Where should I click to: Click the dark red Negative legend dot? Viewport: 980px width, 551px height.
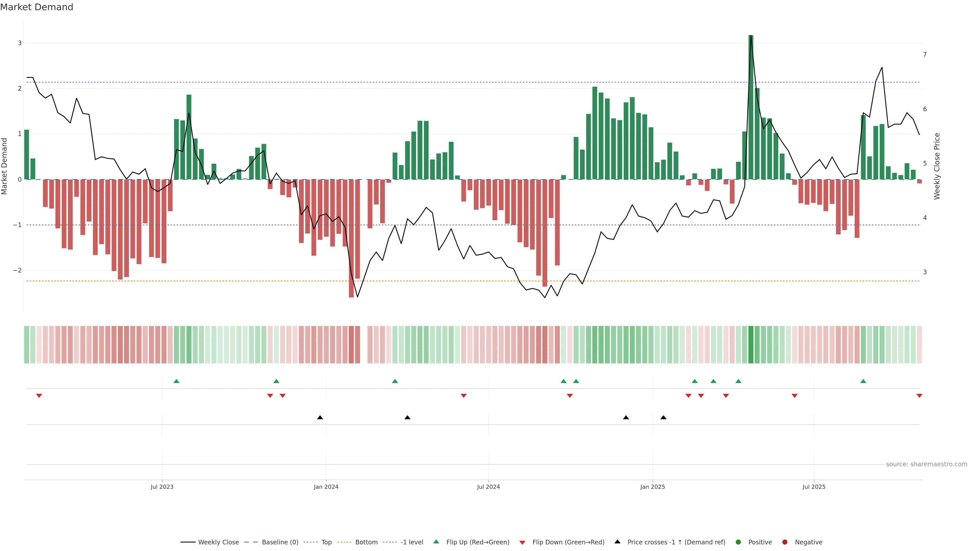pyautogui.click(x=785, y=542)
